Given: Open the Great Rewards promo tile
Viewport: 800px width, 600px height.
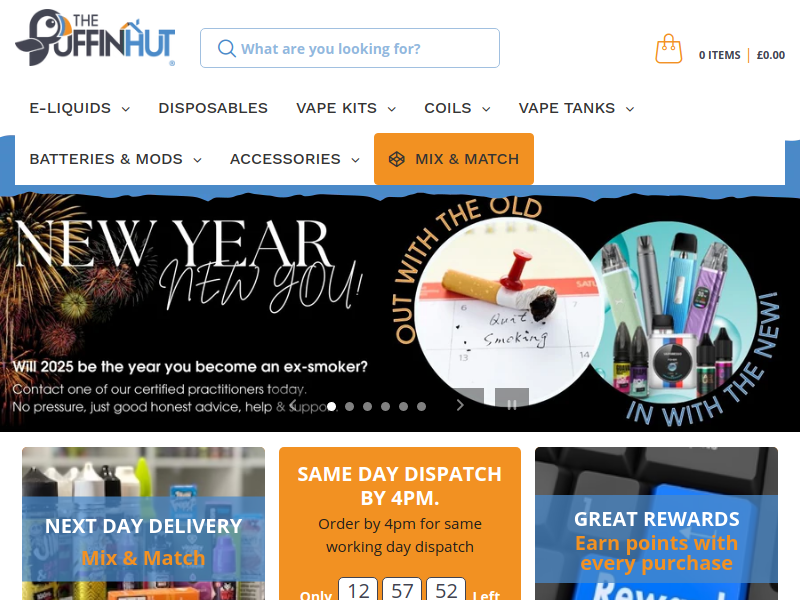Looking at the screenshot, I should coord(657,523).
